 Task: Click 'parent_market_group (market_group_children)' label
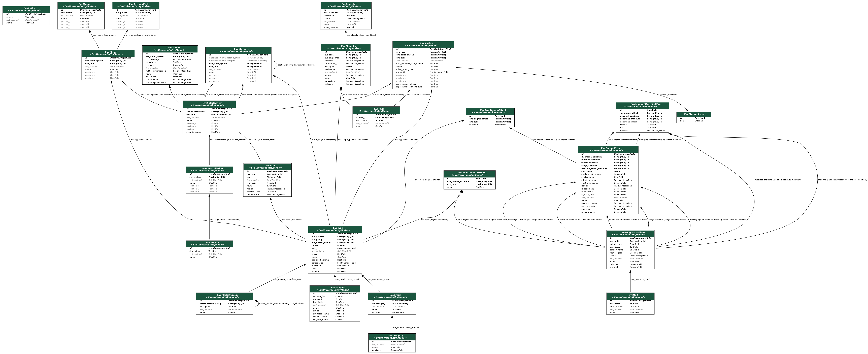tap(281, 303)
